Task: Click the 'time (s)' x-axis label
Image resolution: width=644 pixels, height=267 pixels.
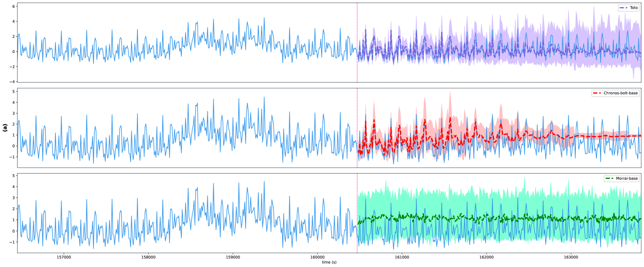Action: click(329, 262)
